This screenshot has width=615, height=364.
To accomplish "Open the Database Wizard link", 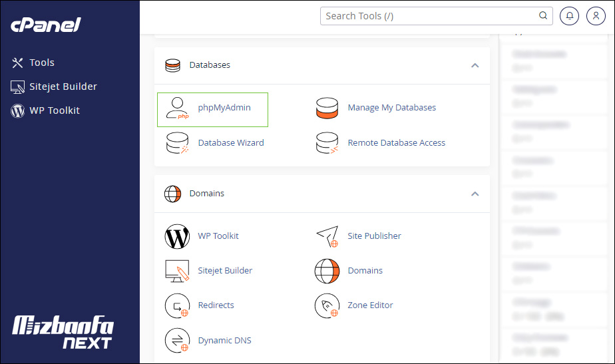I will click(x=231, y=143).
